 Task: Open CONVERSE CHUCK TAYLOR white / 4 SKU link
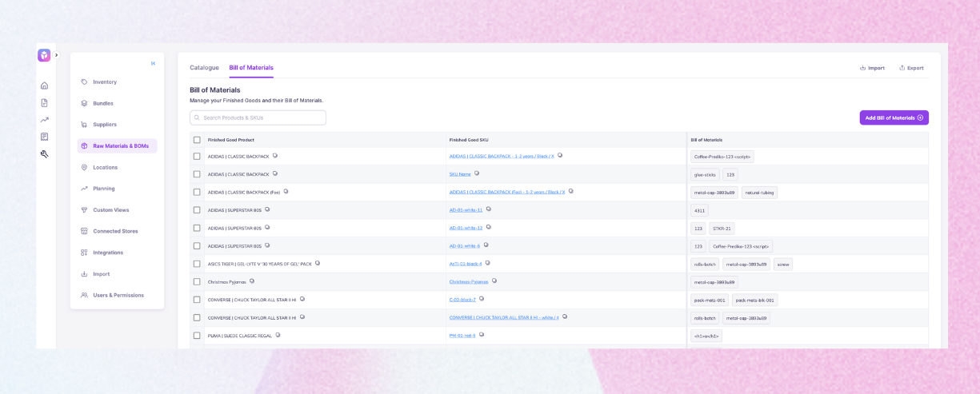coord(504,317)
